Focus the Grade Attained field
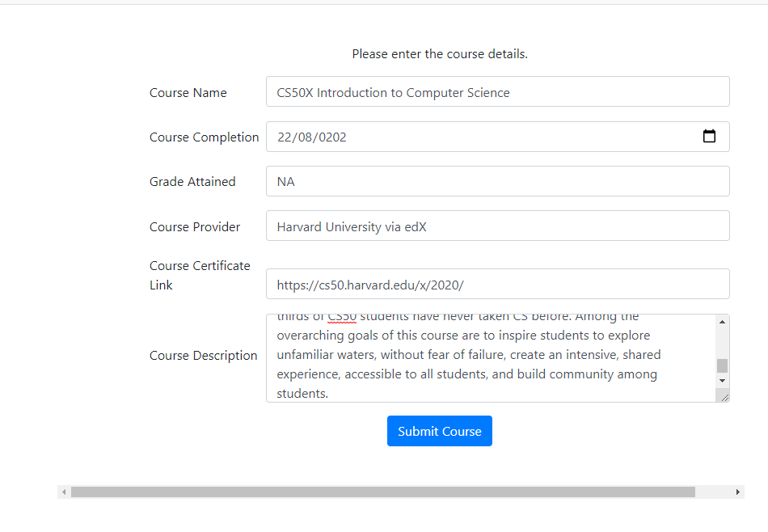The width and height of the screenshot is (768, 532). (498, 181)
